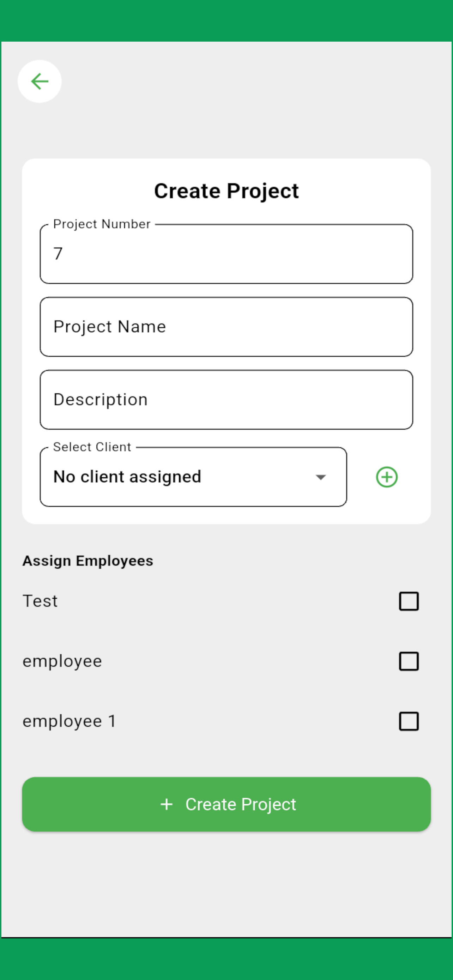Image resolution: width=453 pixels, height=980 pixels.
Task: Submit the form with the Create Project button
Action: (x=226, y=804)
